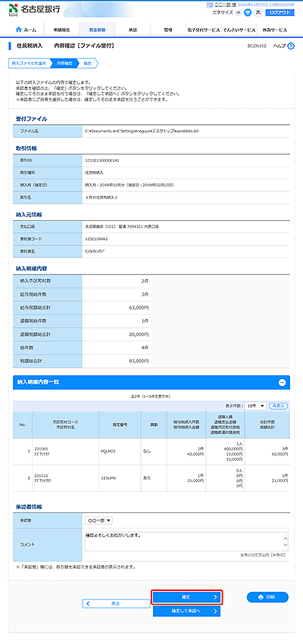Click the 指定番号 column header
The height and width of the screenshot is (644, 303).
pos(120,425)
